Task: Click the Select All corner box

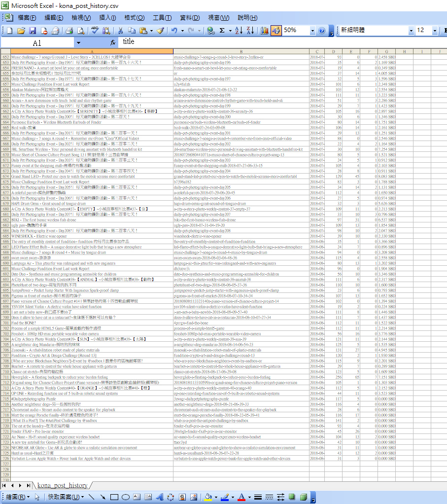Action: click(x=5, y=51)
